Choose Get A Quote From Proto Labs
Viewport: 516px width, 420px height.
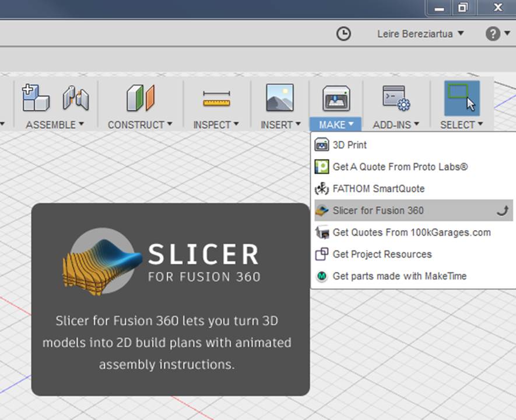[413, 167]
